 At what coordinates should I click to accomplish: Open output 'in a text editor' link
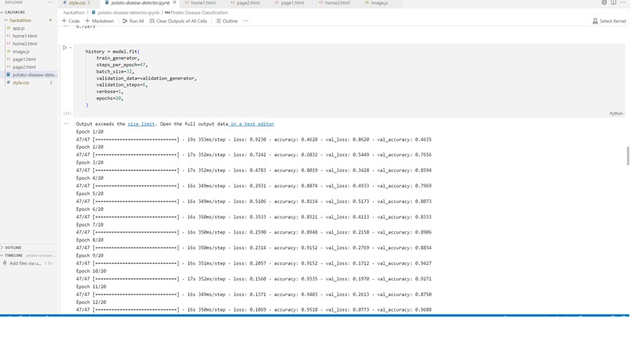click(x=252, y=124)
